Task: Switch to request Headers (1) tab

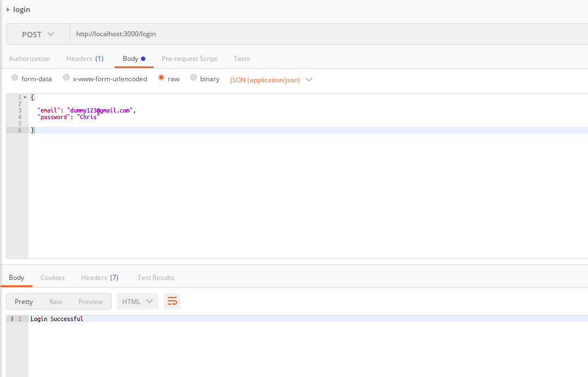Action: pyautogui.click(x=85, y=59)
